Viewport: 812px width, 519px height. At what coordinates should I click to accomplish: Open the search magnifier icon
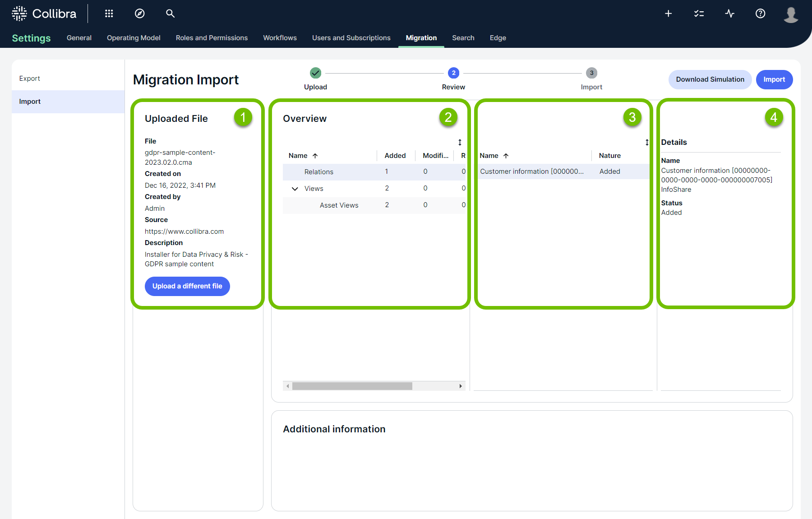coord(170,14)
